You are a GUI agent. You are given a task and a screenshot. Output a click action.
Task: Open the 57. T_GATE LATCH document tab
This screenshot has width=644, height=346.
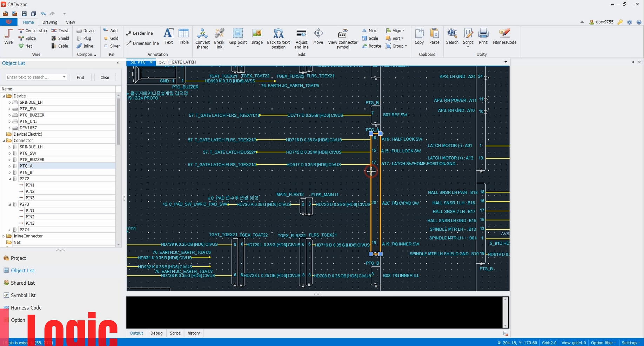click(x=177, y=62)
